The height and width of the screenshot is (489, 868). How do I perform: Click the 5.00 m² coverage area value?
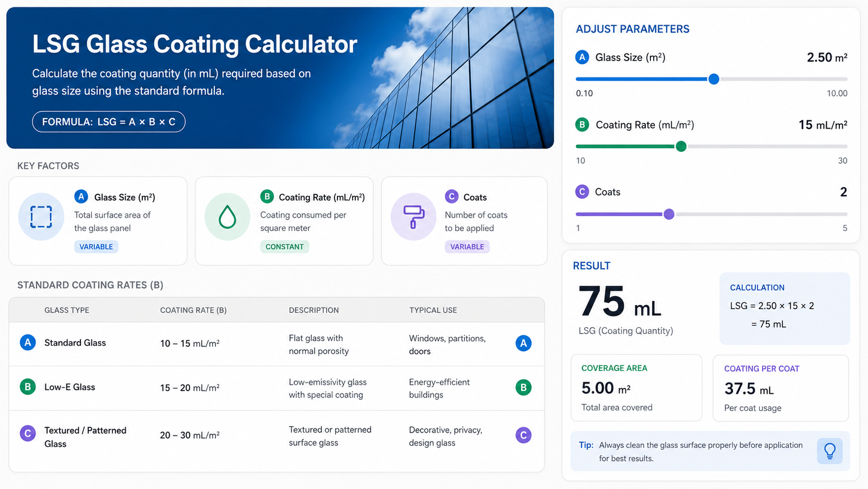point(606,388)
